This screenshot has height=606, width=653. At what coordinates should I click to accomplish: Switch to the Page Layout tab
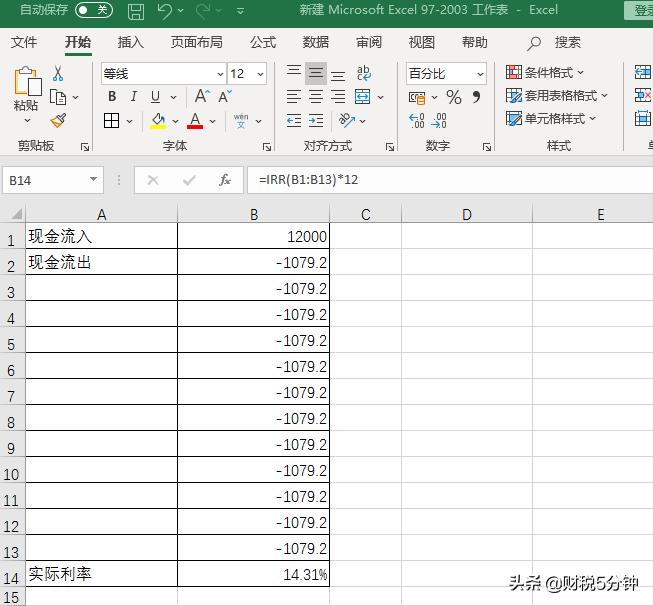[x=197, y=42]
